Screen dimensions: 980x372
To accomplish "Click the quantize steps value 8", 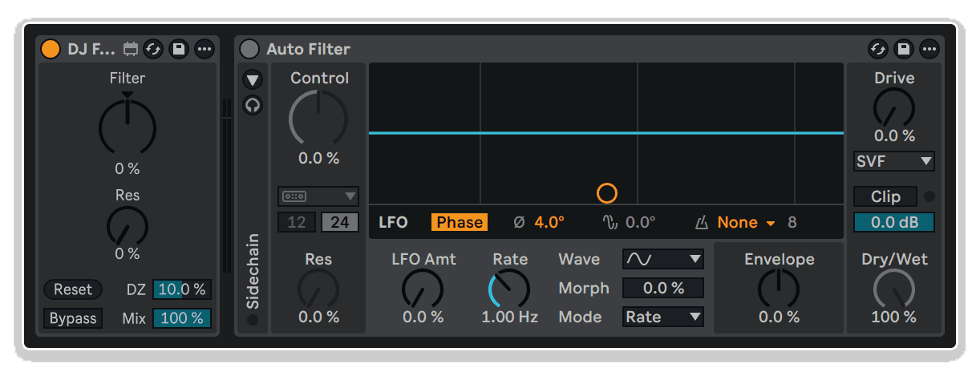I will pyautogui.click(x=792, y=222).
